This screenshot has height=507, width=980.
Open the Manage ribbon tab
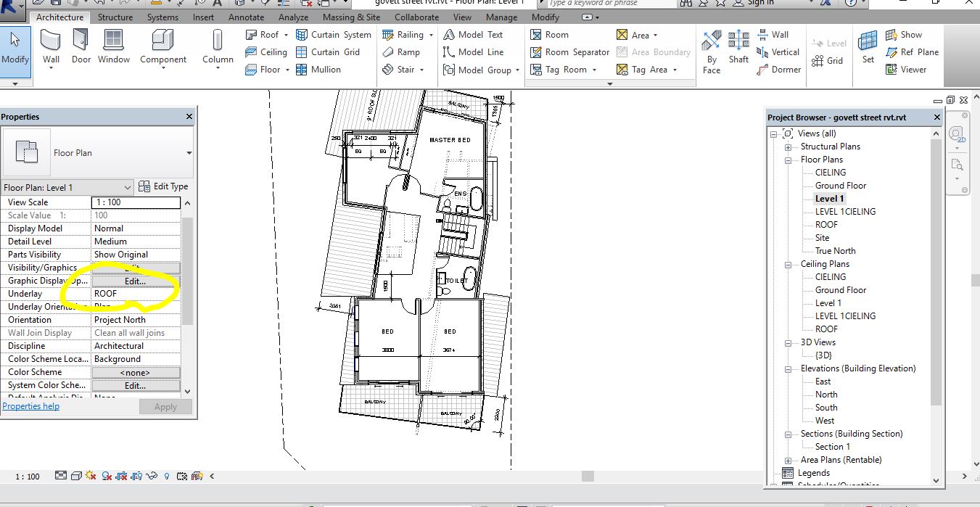tap(501, 17)
